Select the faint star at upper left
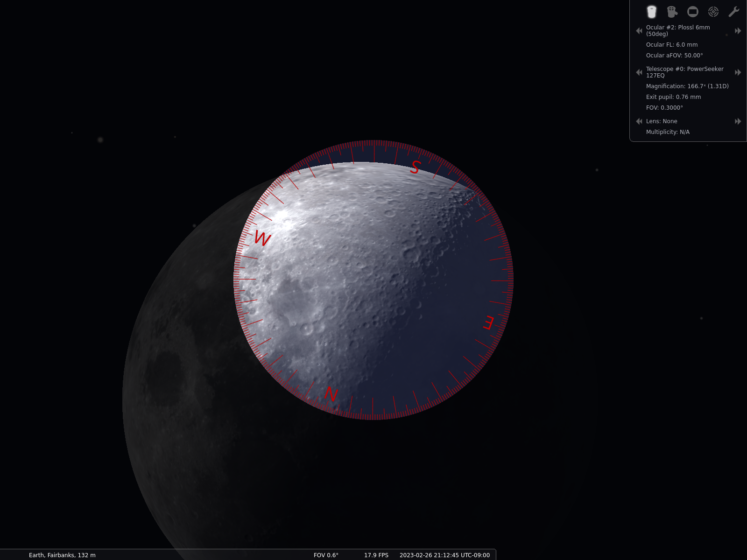The image size is (747, 560). (x=100, y=140)
